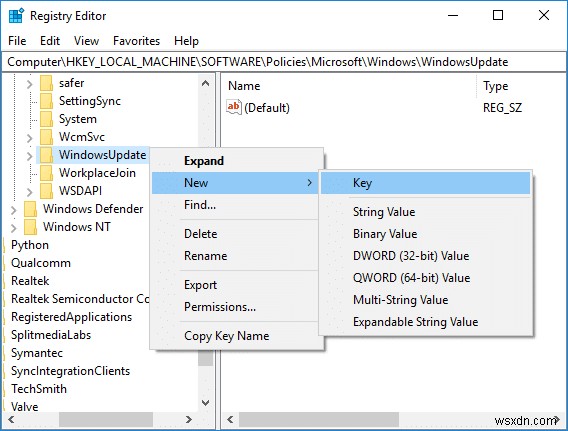Screen dimensions: 568x431
Task: Click the WcmSvc folder icon
Action: pos(46,137)
